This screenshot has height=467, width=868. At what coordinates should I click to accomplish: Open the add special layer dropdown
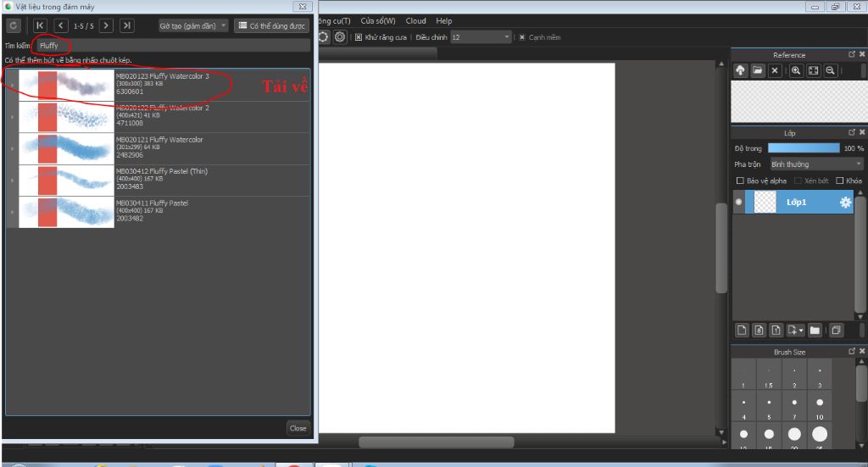795,331
